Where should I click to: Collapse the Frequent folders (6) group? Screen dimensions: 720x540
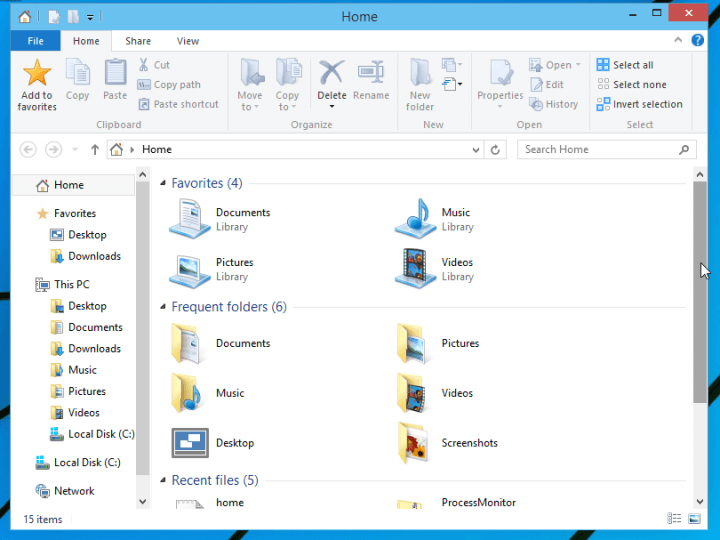click(163, 307)
